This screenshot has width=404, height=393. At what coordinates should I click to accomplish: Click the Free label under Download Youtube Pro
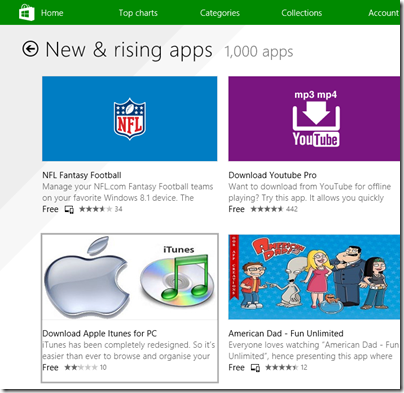click(x=236, y=209)
